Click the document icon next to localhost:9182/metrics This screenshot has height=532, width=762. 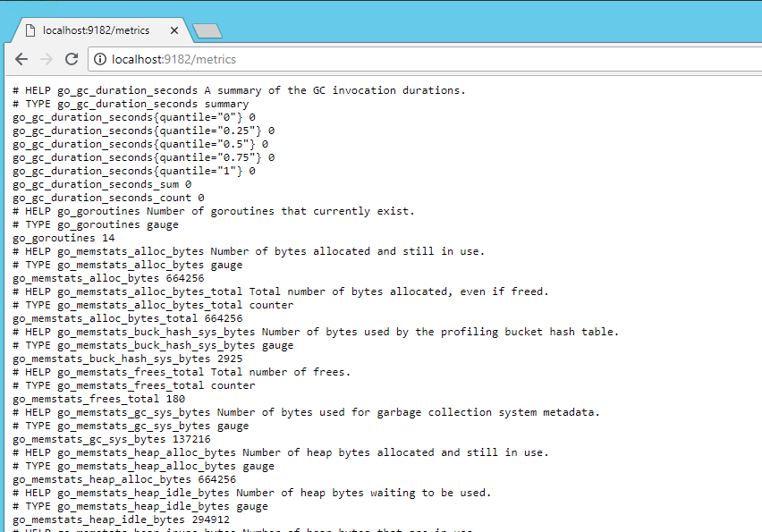(31, 29)
